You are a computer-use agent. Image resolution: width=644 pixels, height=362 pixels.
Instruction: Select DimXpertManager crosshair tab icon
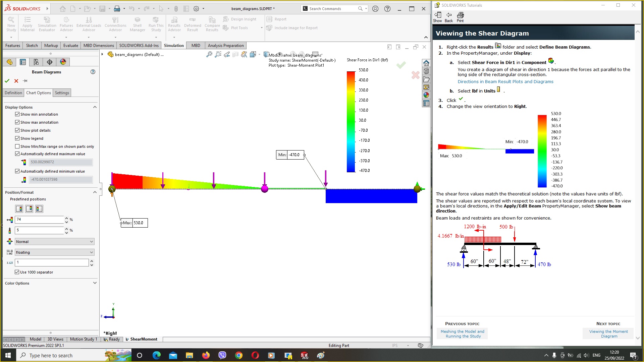tap(50, 62)
